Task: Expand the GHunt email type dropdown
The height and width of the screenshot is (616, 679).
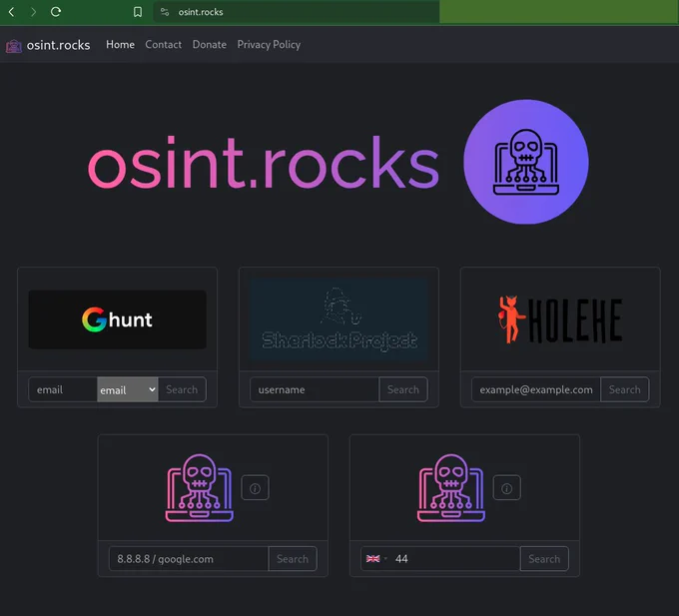Action: pyautogui.click(x=128, y=389)
